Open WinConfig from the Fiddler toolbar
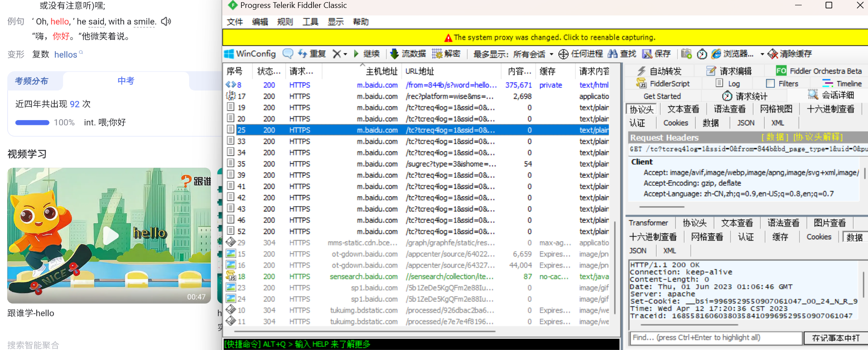Screen dimensions: 868x350 click(x=250, y=54)
